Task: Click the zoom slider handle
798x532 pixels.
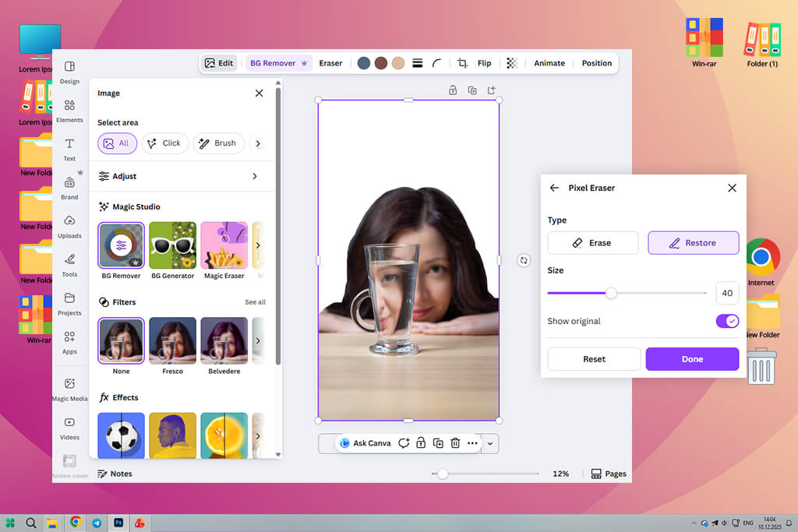Action: click(x=443, y=474)
